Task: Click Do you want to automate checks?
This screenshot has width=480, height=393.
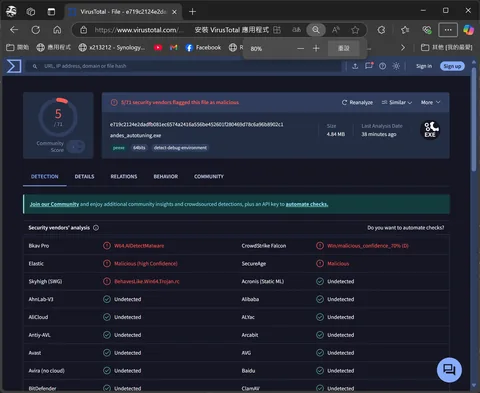Action: click(x=406, y=228)
